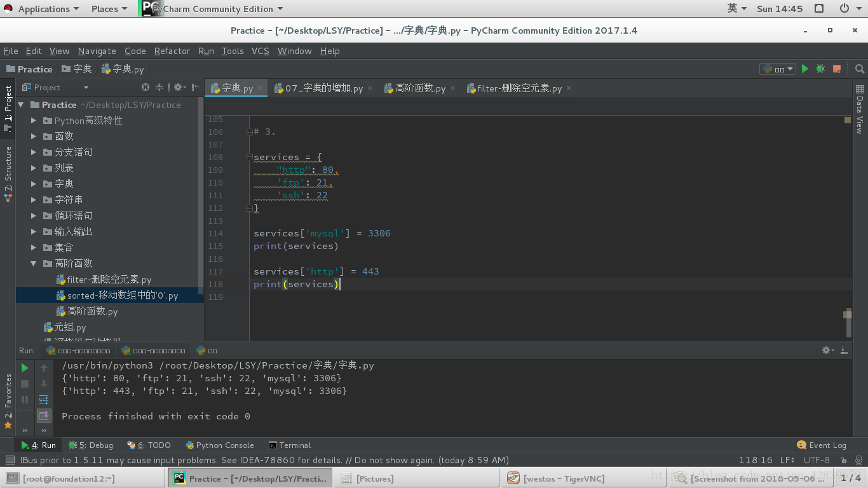Pause output using Run panel pause button
The image size is (868, 488).
(x=25, y=400)
